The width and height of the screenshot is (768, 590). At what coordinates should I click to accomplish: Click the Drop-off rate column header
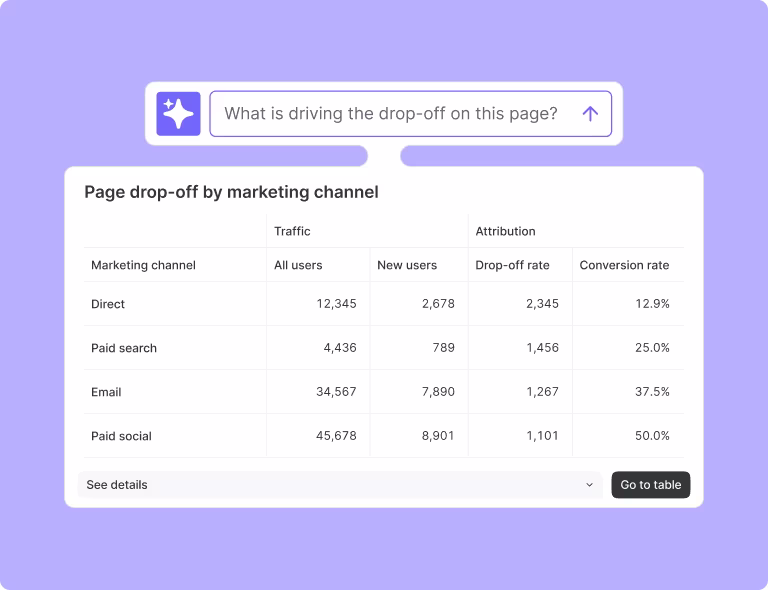pyautogui.click(x=512, y=265)
